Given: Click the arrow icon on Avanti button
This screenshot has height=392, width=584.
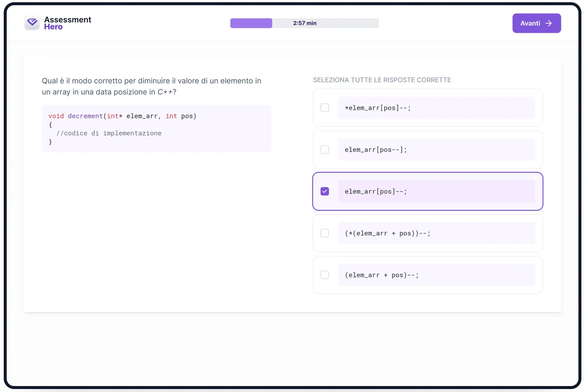Looking at the screenshot, I should click(x=549, y=23).
